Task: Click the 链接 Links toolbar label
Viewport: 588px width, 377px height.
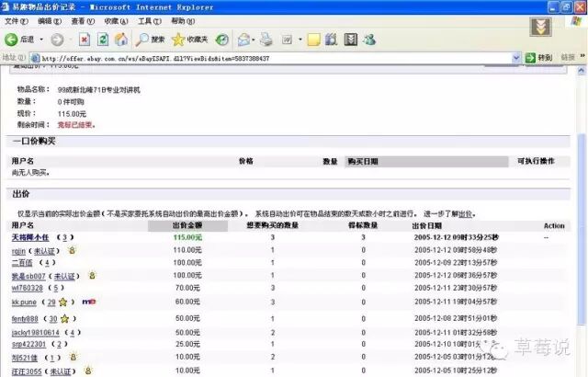Action: pyautogui.click(x=568, y=58)
